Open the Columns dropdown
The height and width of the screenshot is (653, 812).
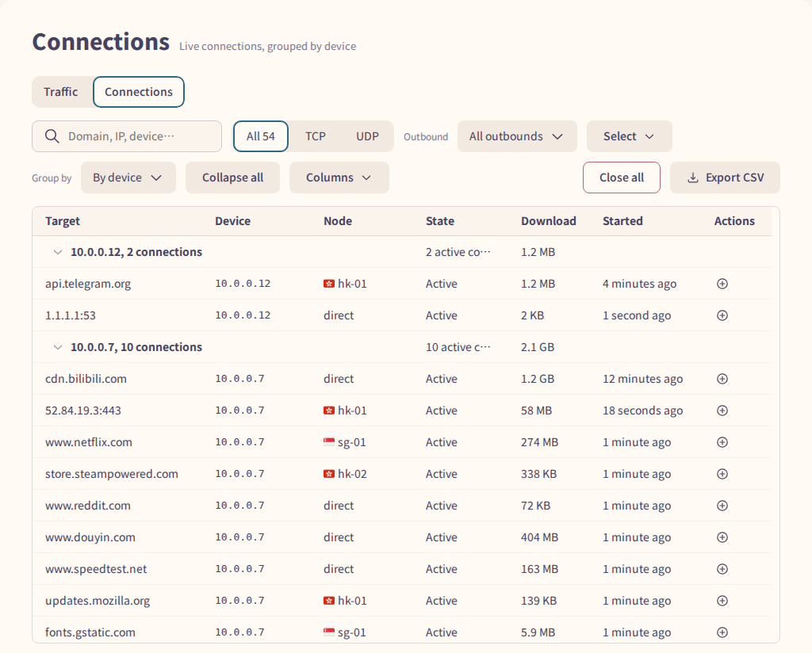[339, 178]
